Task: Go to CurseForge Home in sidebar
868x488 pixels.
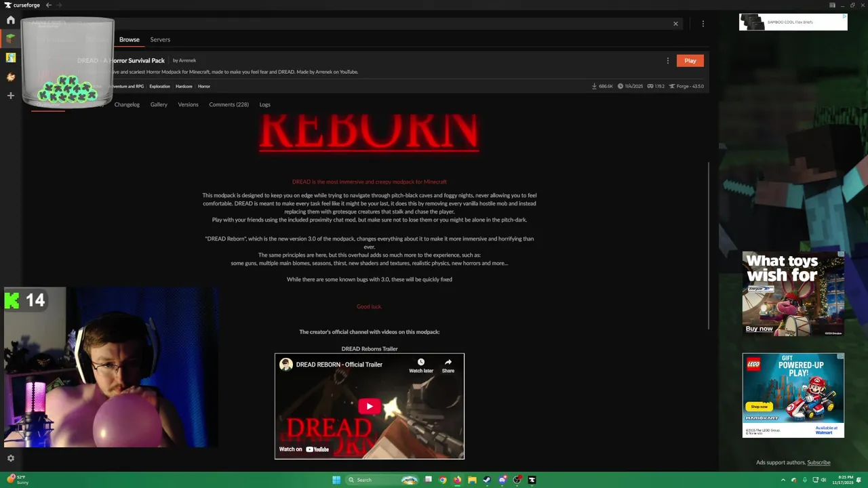Action: click(x=10, y=20)
